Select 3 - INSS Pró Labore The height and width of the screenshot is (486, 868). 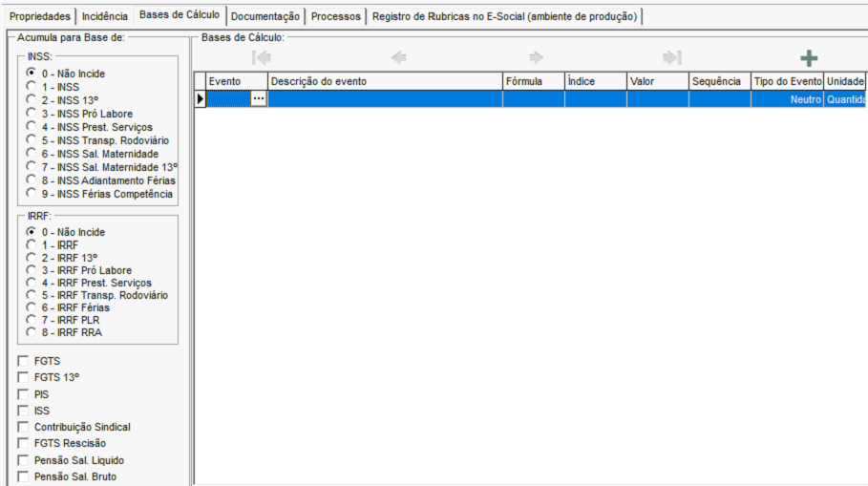31,113
